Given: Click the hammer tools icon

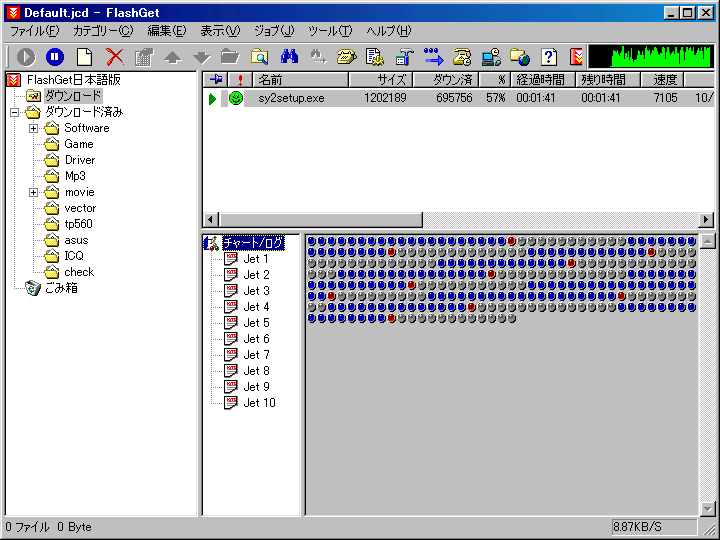Looking at the screenshot, I should (404, 57).
